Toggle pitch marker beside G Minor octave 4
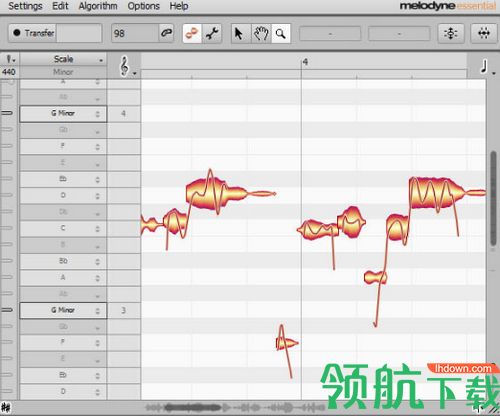 point(7,113)
